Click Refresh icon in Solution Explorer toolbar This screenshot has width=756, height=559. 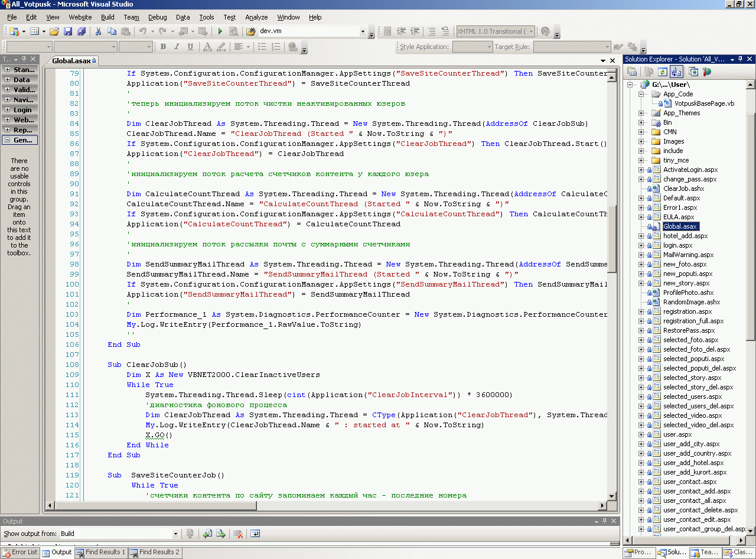(663, 71)
